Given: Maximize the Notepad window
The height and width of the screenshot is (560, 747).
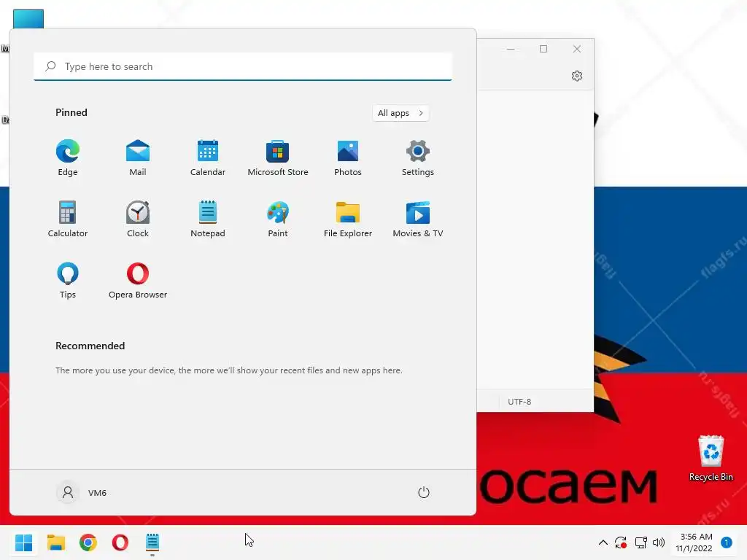Looking at the screenshot, I should pyautogui.click(x=543, y=49).
